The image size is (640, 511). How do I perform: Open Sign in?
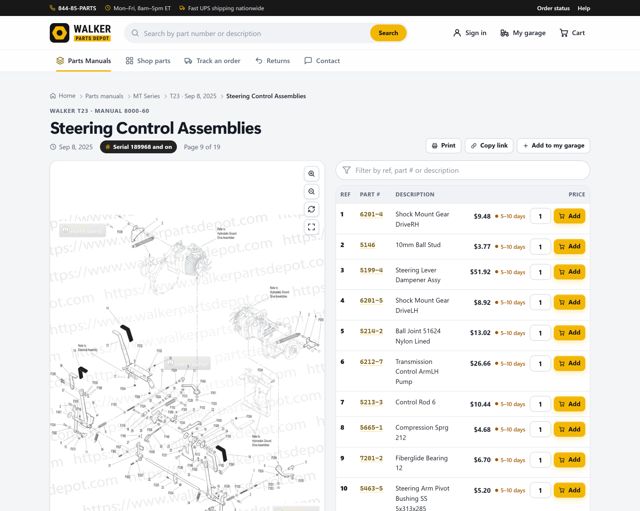[470, 33]
